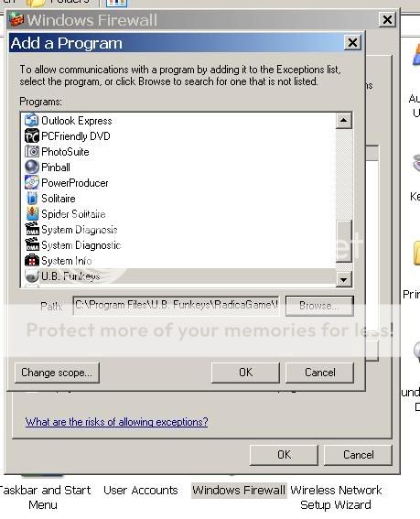Select the U.B. Funkeys list entry
Viewport: 420px width, 519px height.
178,276
